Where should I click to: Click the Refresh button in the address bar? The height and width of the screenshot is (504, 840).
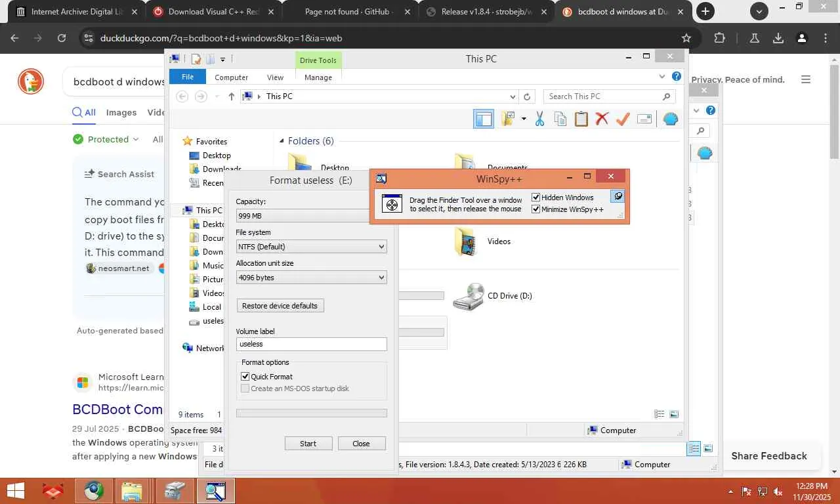tap(526, 96)
